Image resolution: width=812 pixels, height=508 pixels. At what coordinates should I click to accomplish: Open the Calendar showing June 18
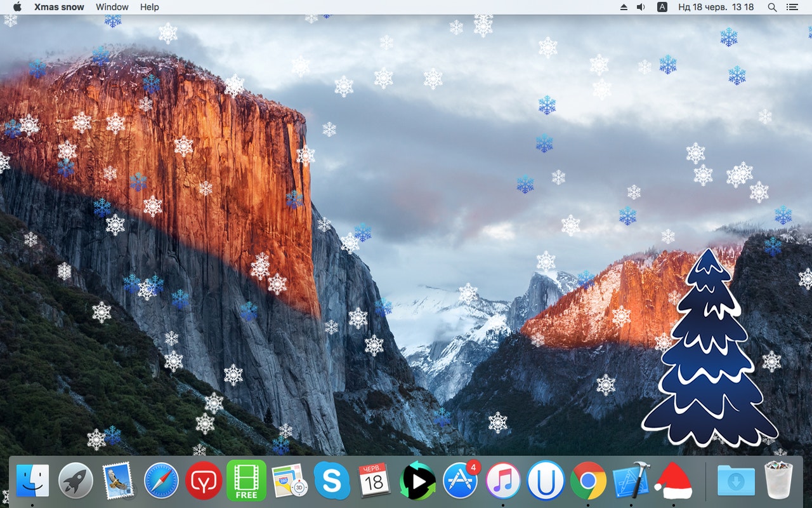point(374,483)
